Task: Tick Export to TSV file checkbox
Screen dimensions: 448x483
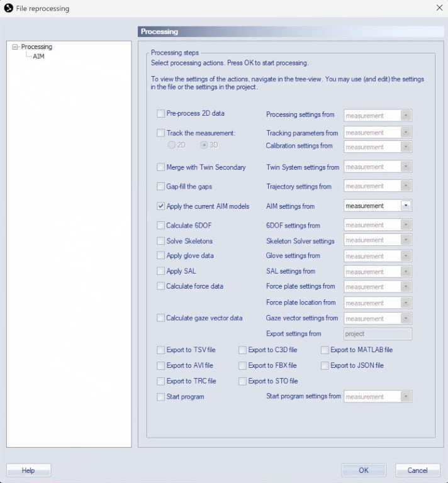Action: click(160, 350)
